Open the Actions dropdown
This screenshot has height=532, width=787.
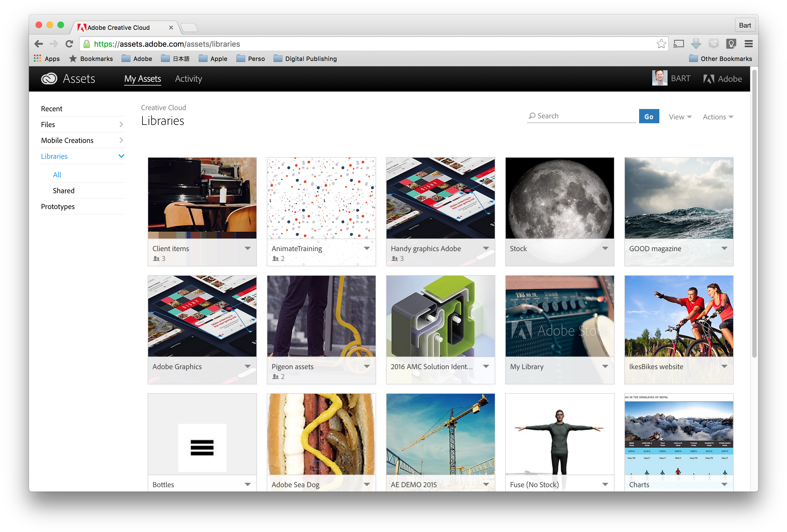(x=718, y=117)
